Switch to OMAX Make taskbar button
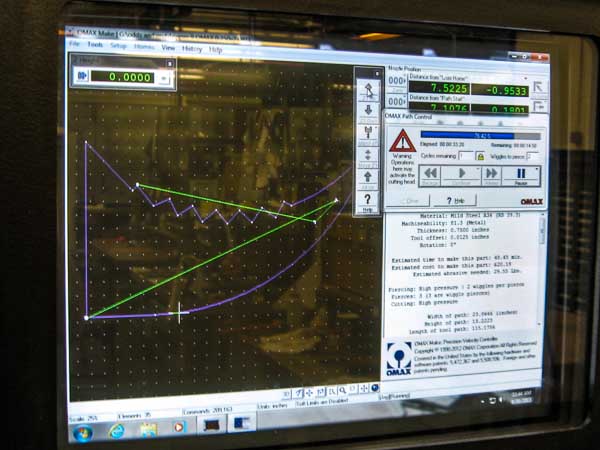This screenshot has width=600, height=450. [x=243, y=422]
